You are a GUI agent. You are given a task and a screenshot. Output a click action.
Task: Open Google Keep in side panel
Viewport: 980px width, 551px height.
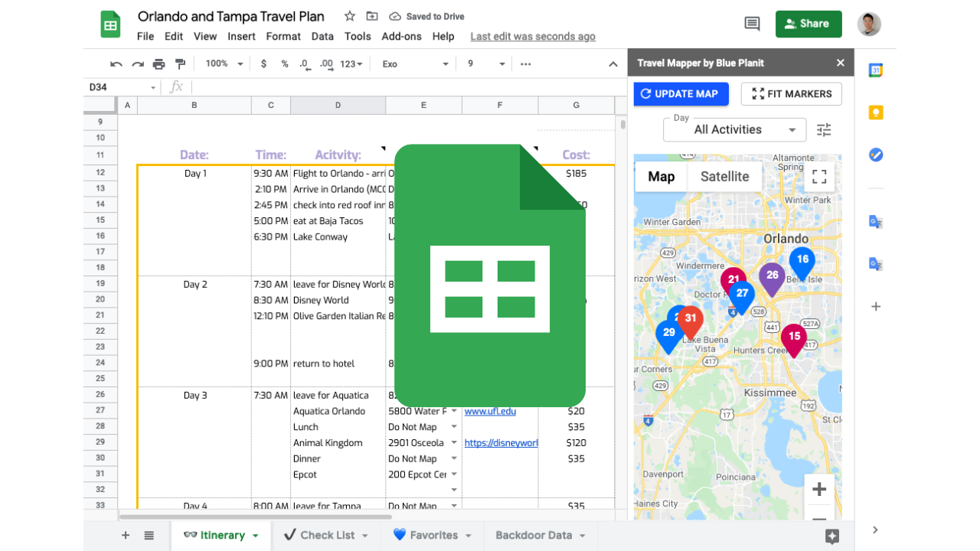coord(876,112)
